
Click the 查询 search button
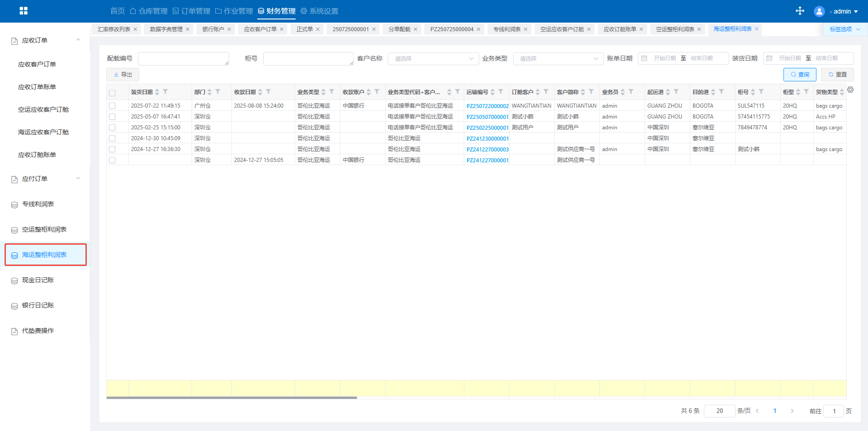[799, 75]
